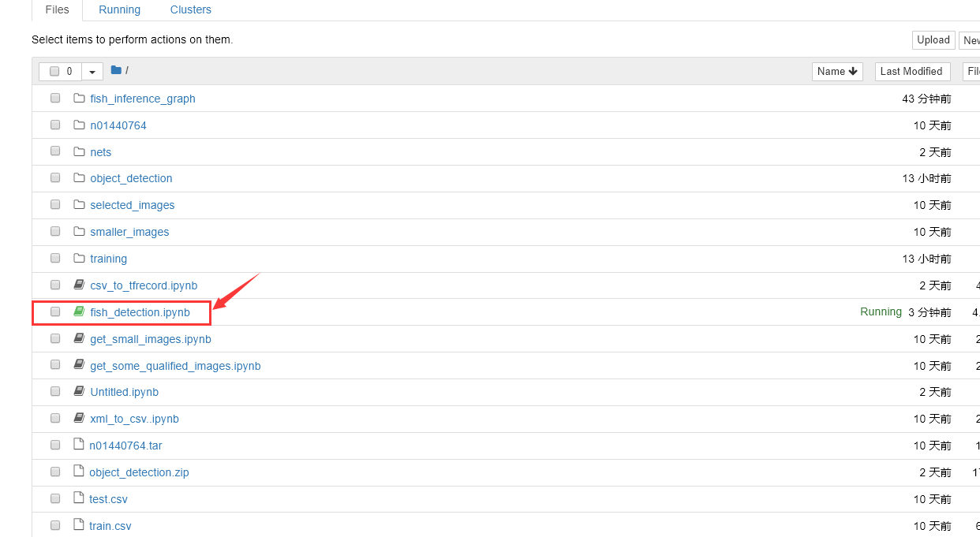Click the root folder breadcrumb icon
980x537 pixels.
116,70
